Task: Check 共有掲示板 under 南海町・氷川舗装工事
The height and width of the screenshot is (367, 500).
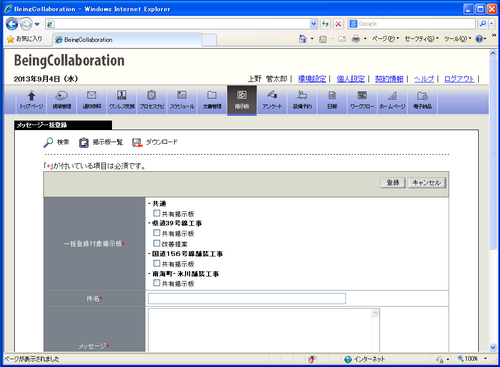Action: click(x=156, y=283)
